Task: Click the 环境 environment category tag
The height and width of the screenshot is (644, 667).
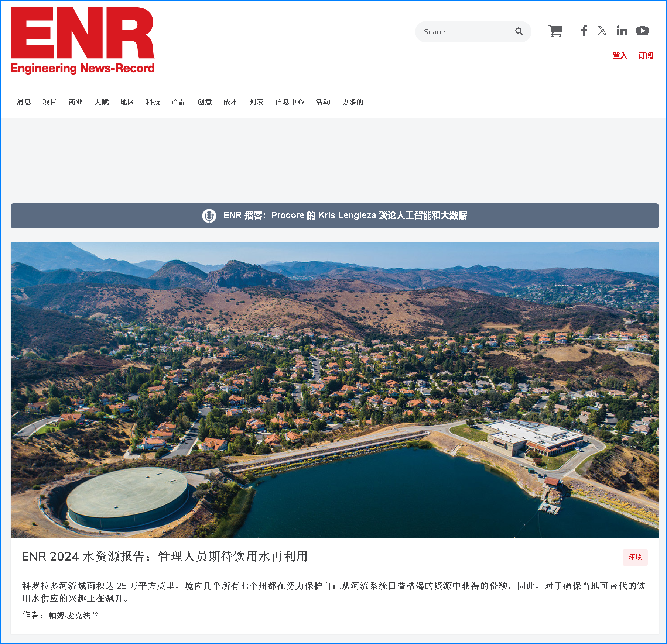Action: pos(635,557)
